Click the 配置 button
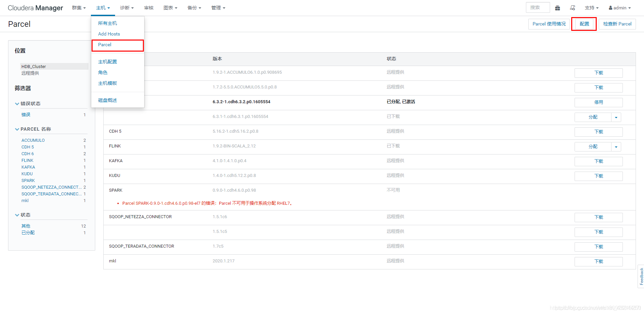This screenshot has width=644, height=314. click(584, 24)
